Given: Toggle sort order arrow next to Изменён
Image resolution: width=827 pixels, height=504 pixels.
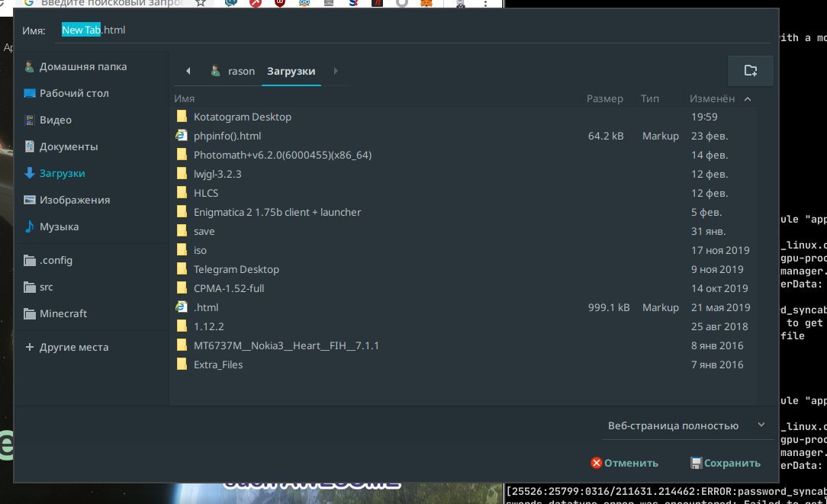Looking at the screenshot, I should point(748,98).
